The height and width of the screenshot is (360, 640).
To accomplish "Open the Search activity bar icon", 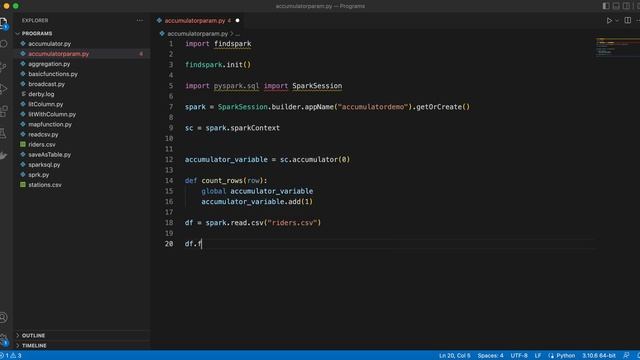I will coord(4,43).
